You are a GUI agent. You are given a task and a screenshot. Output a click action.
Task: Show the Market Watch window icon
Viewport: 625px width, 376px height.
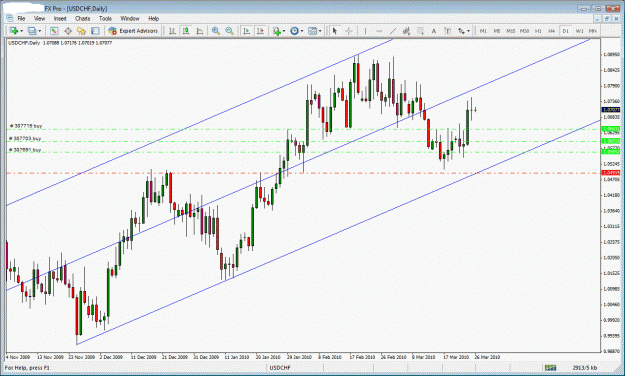coord(54,31)
